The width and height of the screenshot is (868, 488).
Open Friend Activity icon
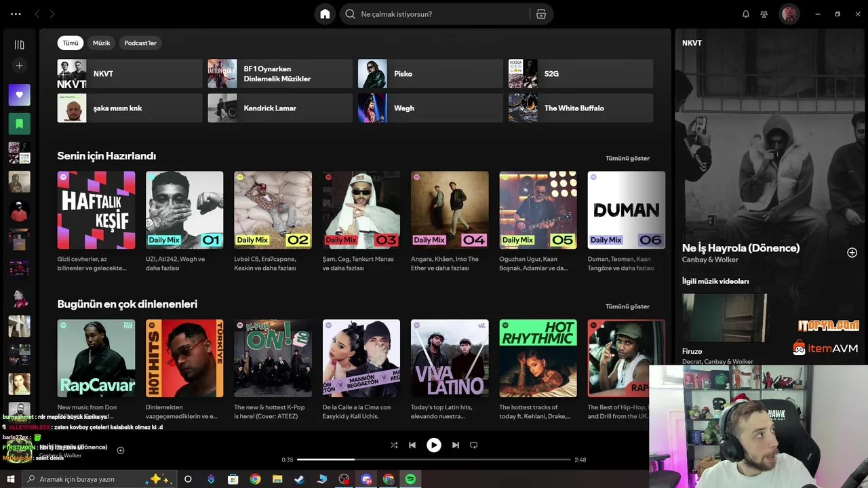[x=764, y=14]
